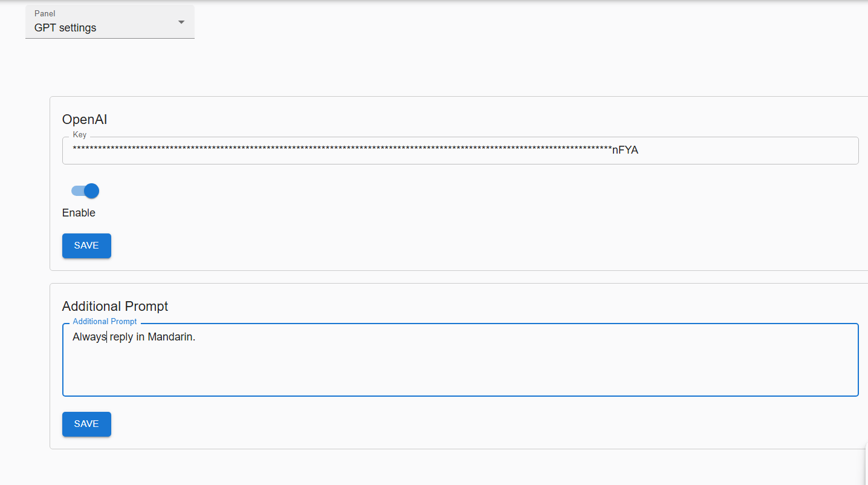Viewport: 868px width, 485px height.
Task: Click the "Enable" label text
Action: coord(79,212)
